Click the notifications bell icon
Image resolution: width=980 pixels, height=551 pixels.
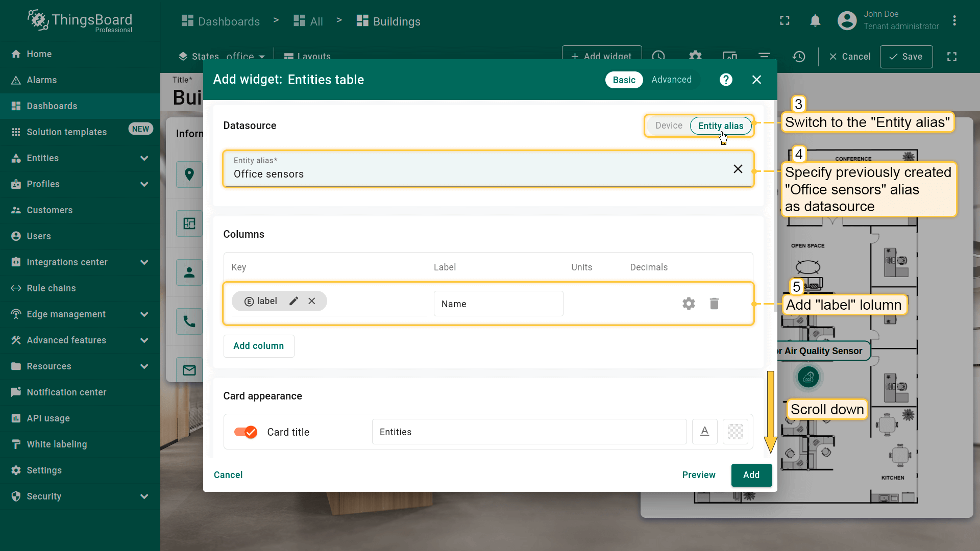815,20
